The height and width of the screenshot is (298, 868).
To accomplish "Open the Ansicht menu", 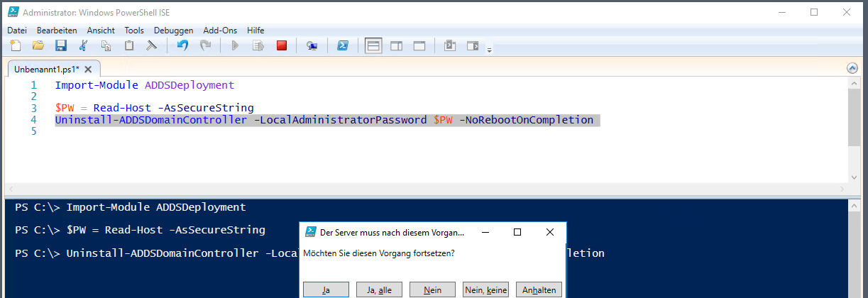I will pos(101,31).
